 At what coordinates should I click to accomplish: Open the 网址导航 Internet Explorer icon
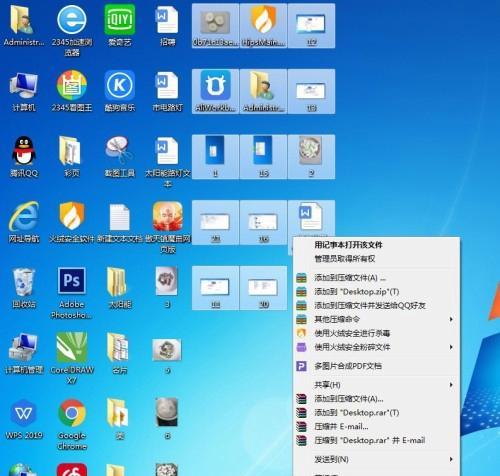tap(24, 216)
